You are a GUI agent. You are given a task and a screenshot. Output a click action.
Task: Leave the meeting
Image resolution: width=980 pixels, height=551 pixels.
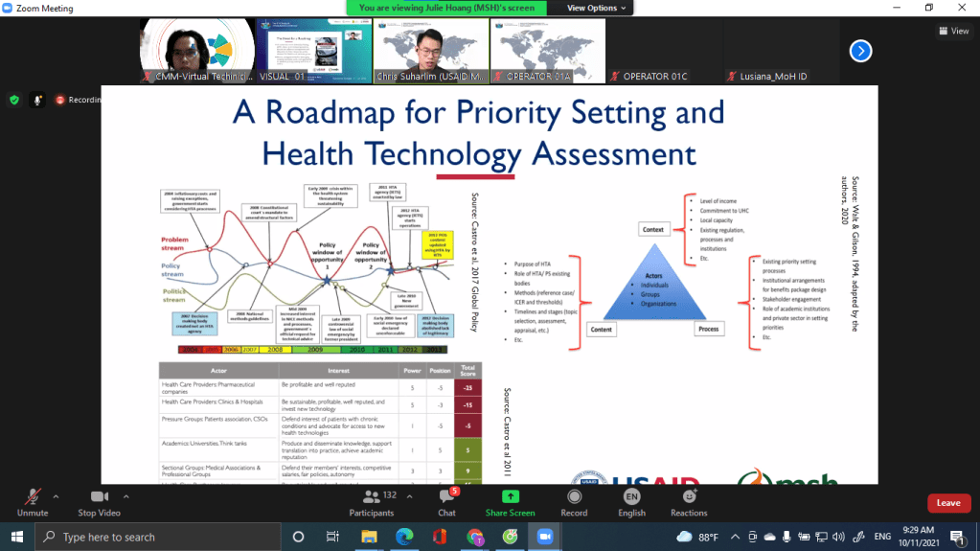pyautogui.click(x=947, y=503)
